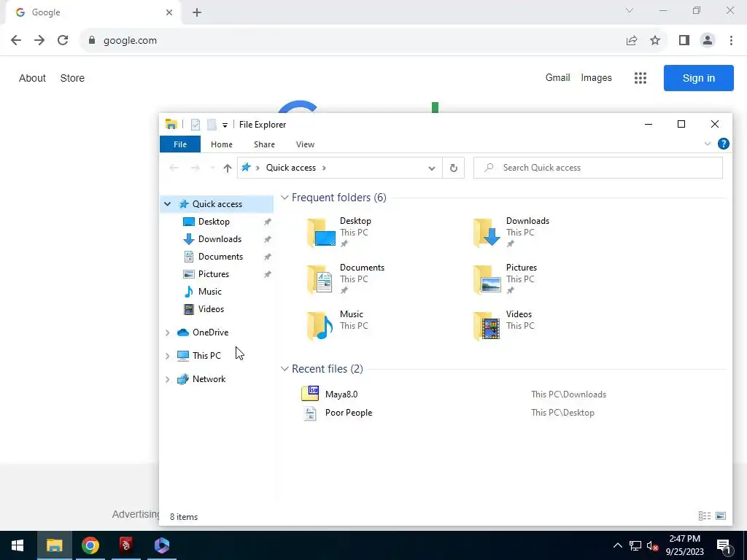Open Images link on Google page
This screenshot has height=560, width=747.
point(596,77)
